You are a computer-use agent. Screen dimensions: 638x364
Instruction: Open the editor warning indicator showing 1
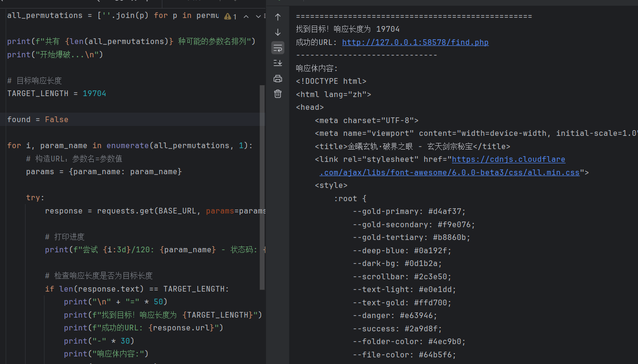(x=230, y=17)
